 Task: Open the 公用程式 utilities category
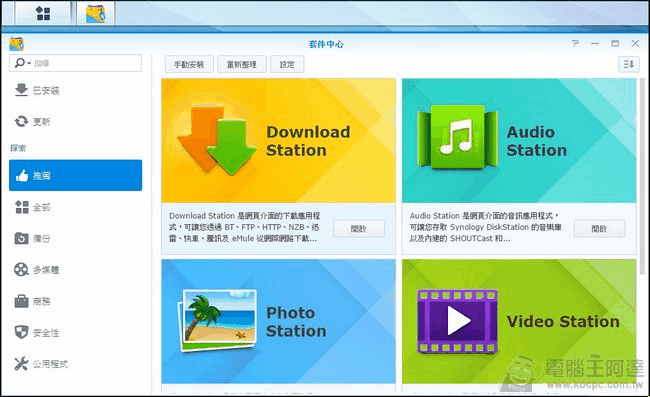(x=75, y=364)
